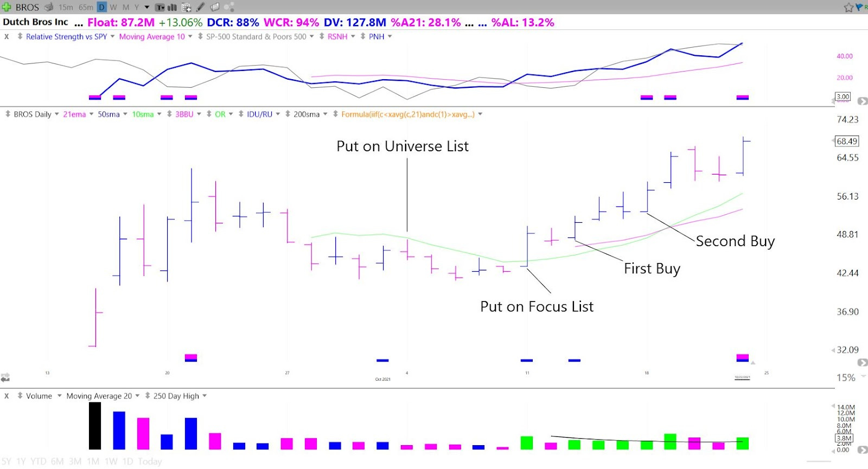Image resolution: width=868 pixels, height=469 pixels.
Task: Click the green plus add-symbol icon
Action: pyautogui.click(x=7, y=7)
